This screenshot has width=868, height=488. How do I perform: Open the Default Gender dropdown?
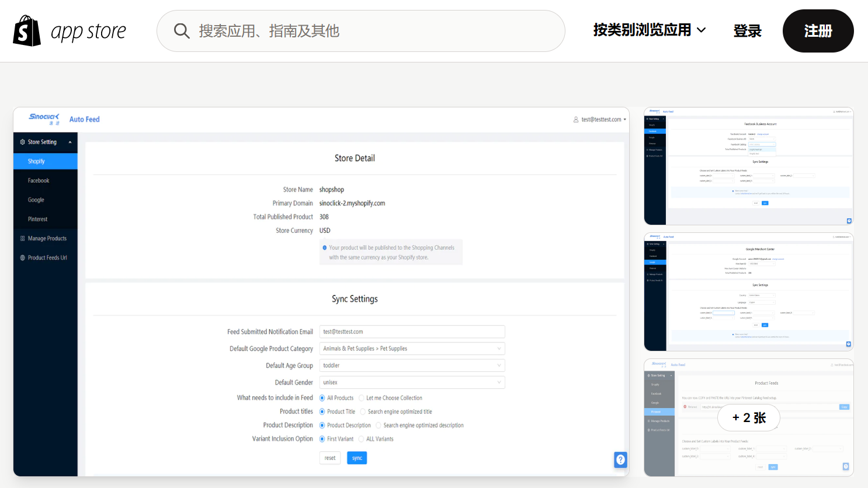click(x=412, y=382)
